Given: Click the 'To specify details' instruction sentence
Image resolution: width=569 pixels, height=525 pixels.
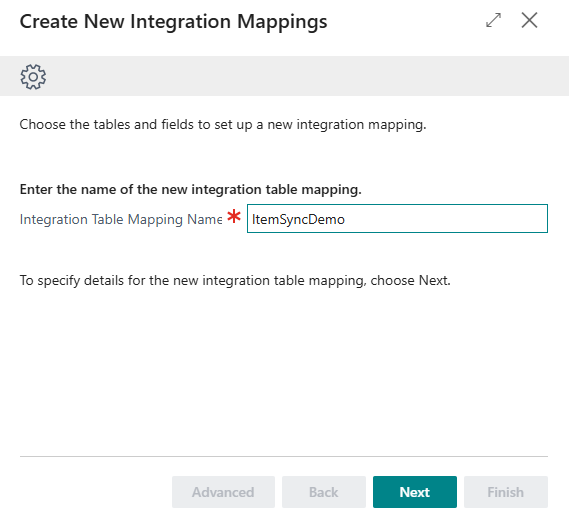Looking at the screenshot, I should click(235, 280).
